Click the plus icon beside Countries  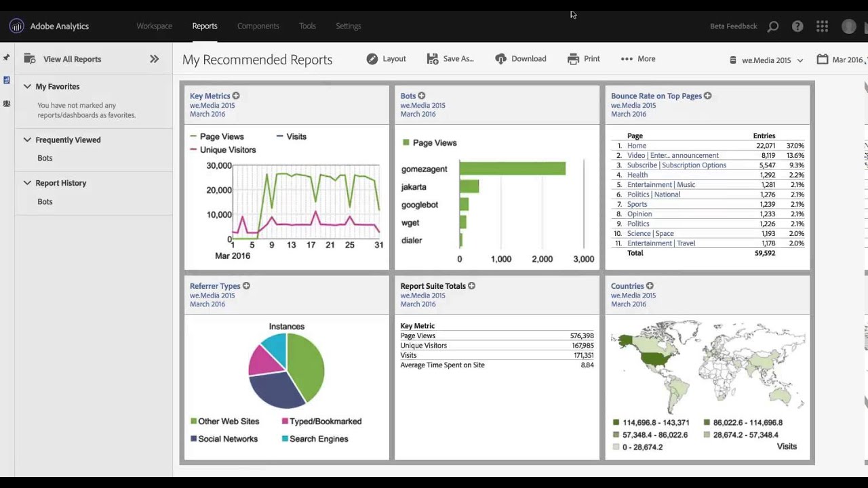[650, 286]
